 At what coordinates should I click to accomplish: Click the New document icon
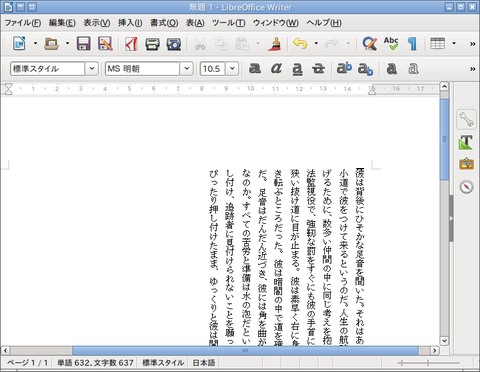point(19,43)
